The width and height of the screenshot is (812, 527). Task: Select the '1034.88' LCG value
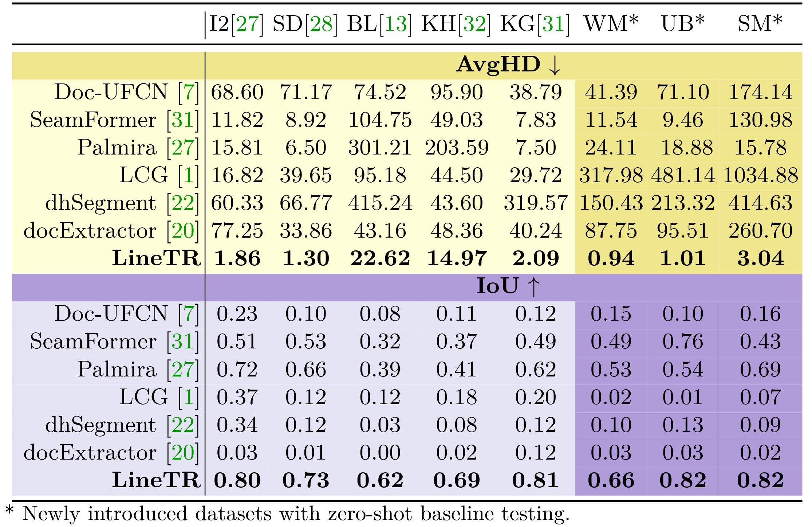[760, 175]
